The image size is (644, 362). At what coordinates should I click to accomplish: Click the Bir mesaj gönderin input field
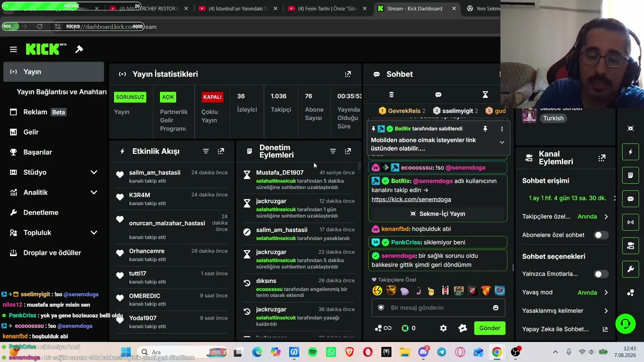point(438,308)
